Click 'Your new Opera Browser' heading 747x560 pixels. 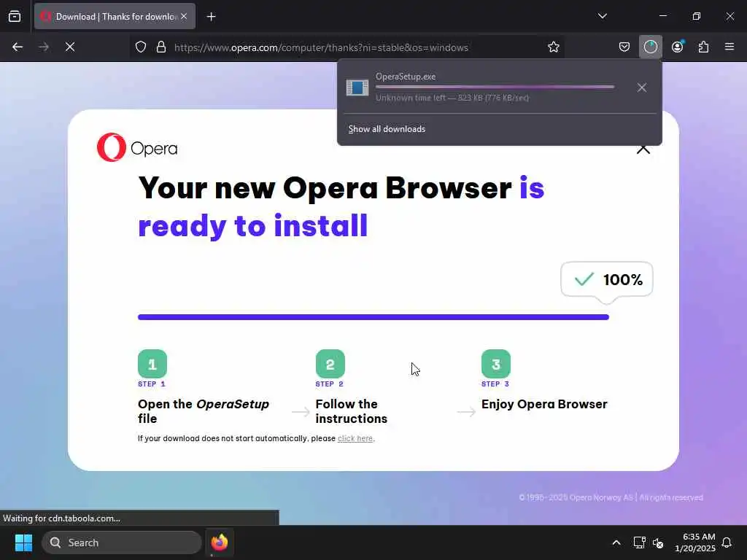pyautogui.click(x=325, y=188)
